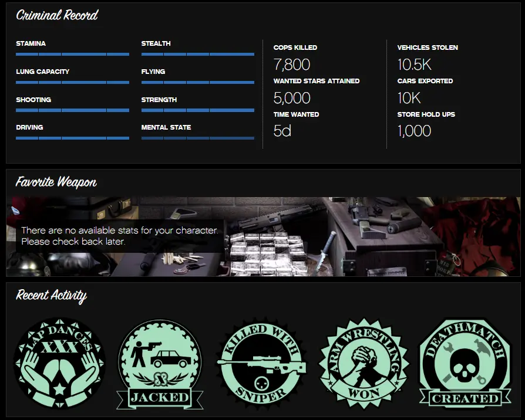Click the Criminal Record section heading

click(x=57, y=15)
